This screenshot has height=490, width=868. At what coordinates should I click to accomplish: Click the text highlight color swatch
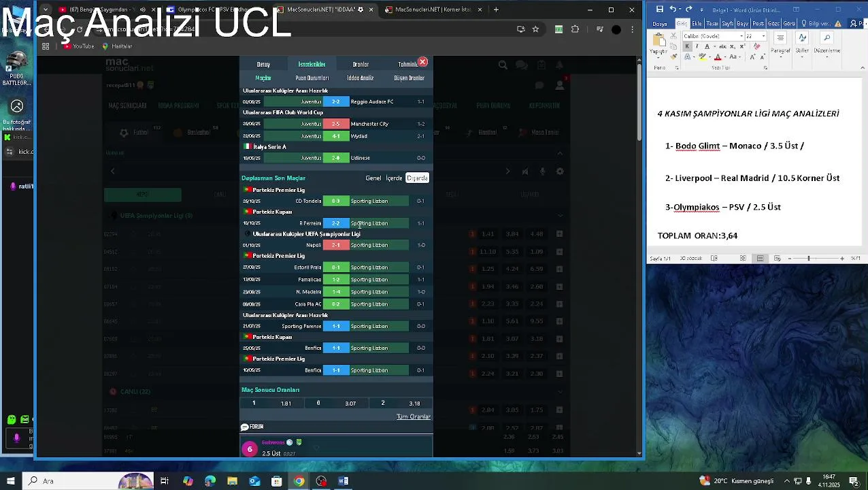coord(703,56)
